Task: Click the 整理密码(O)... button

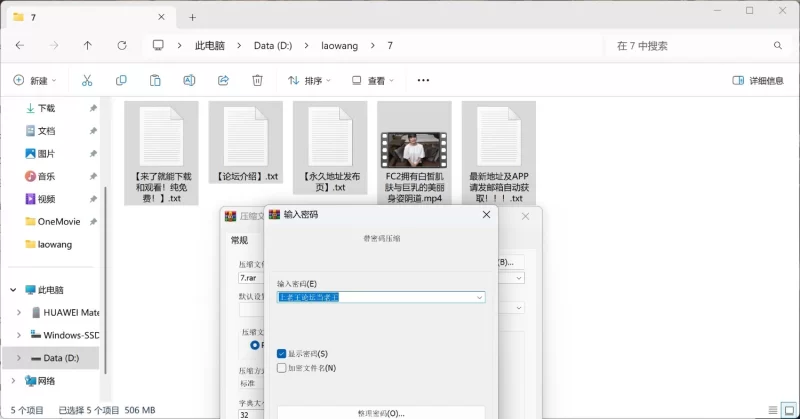Action: point(380,412)
